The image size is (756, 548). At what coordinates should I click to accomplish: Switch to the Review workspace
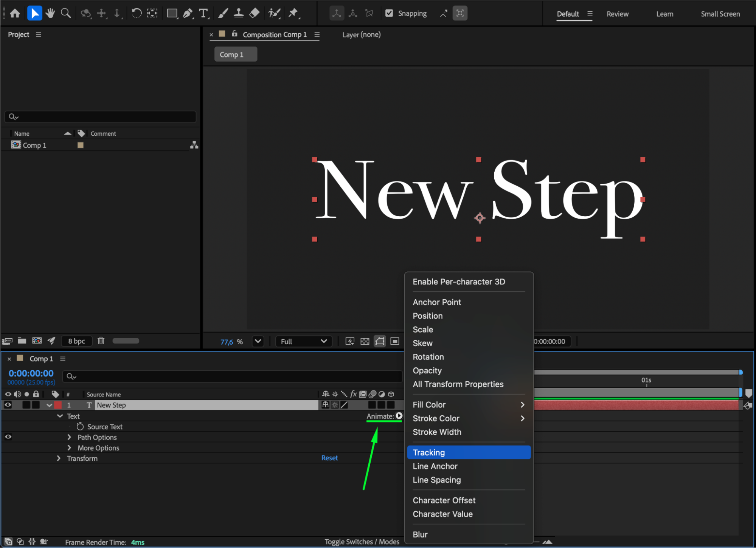click(x=617, y=14)
